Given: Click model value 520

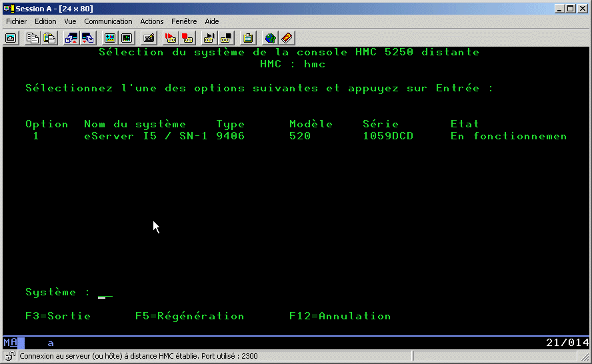Looking at the screenshot, I should [x=300, y=136].
